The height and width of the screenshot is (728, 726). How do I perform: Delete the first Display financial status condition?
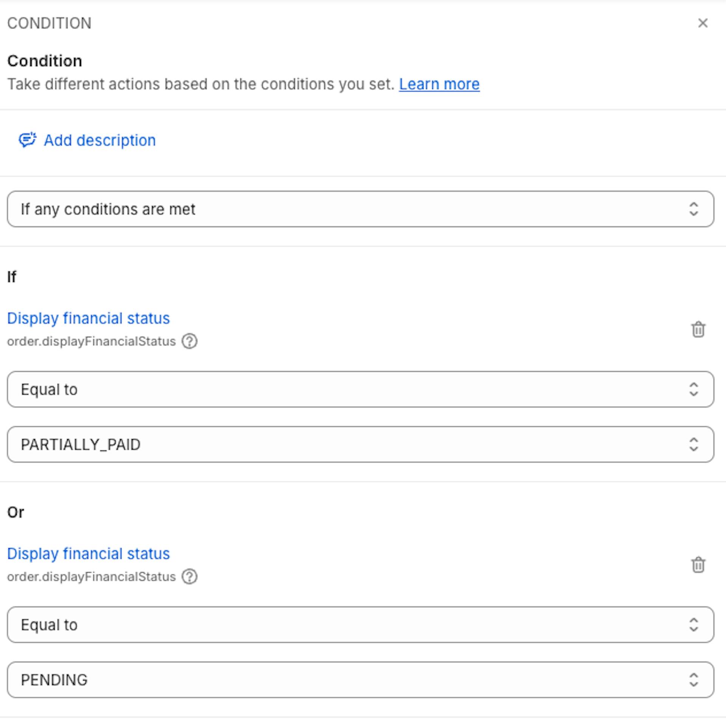coord(698,329)
